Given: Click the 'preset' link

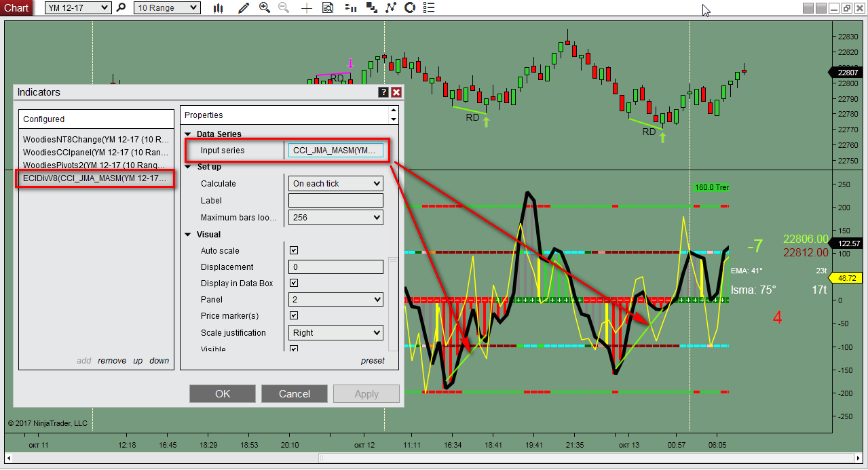Looking at the screenshot, I should [373, 361].
